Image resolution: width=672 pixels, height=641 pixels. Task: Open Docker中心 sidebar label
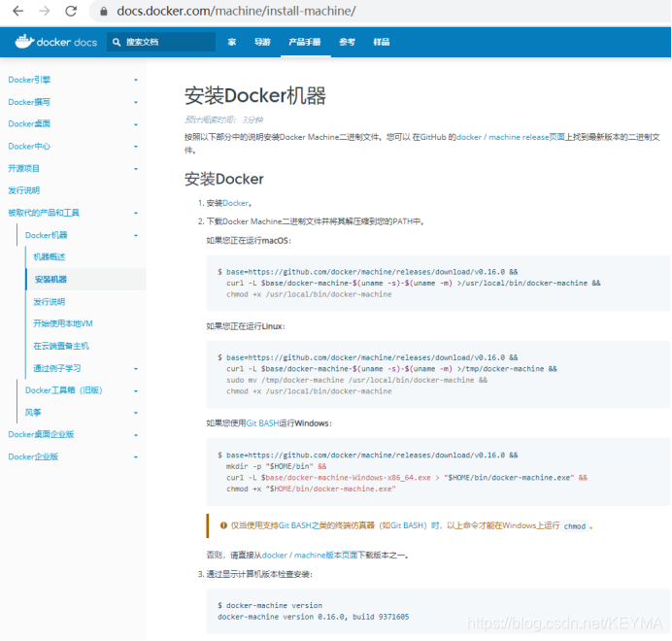tap(29, 147)
